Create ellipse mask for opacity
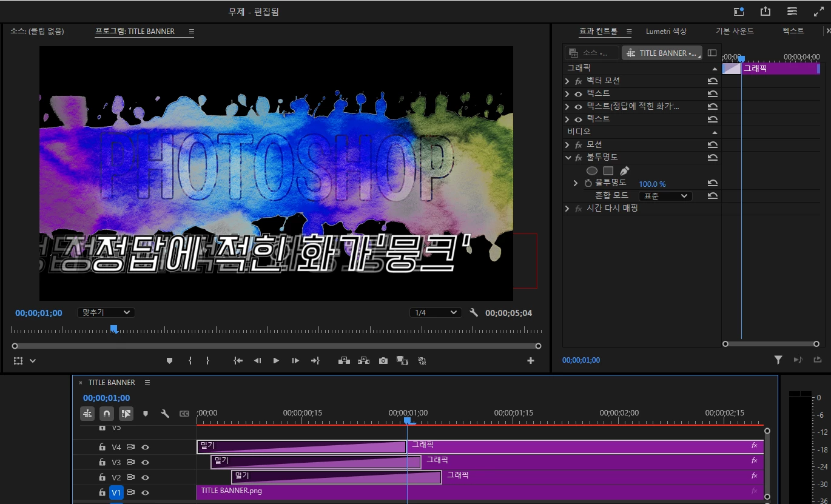Image resolution: width=831 pixels, height=504 pixels. (592, 170)
